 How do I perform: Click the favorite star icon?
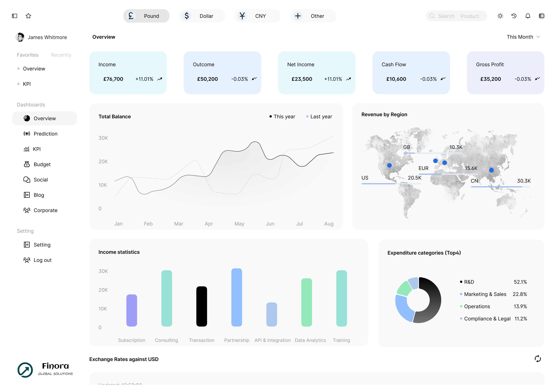pos(28,16)
